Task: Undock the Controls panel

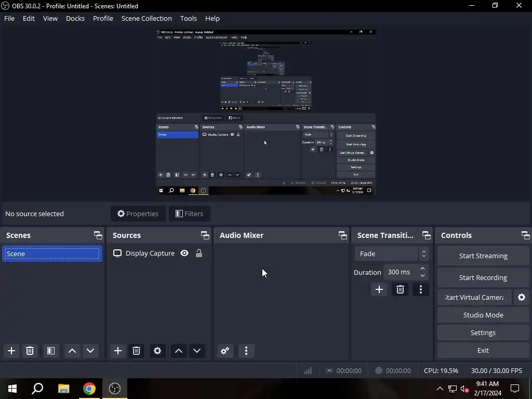Action: pyautogui.click(x=525, y=235)
